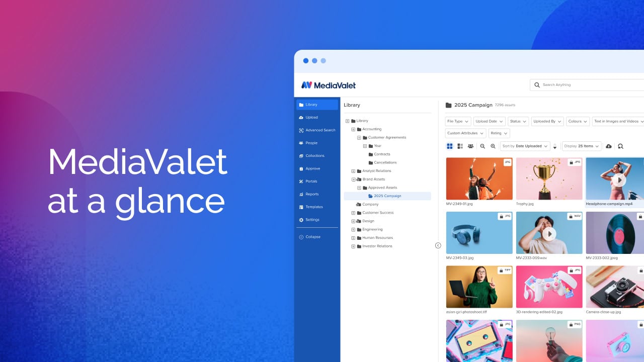Image resolution: width=644 pixels, height=362 pixels.
Task: Open the Colours filter dropdown
Action: click(578, 121)
